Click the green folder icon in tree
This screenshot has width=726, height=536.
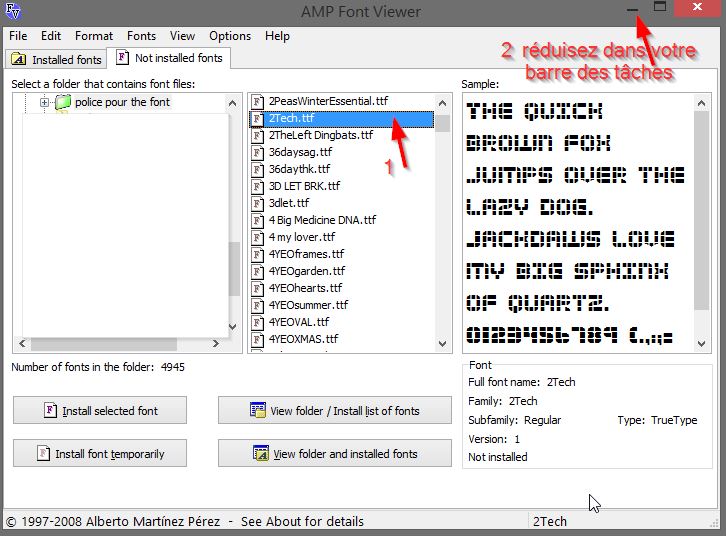click(x=63, y=102)
